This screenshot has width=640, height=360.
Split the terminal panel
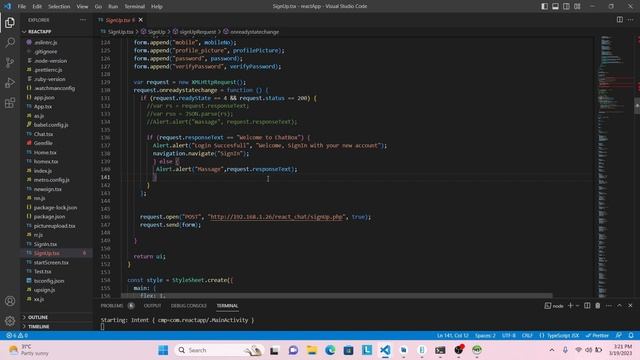(587, 305)
